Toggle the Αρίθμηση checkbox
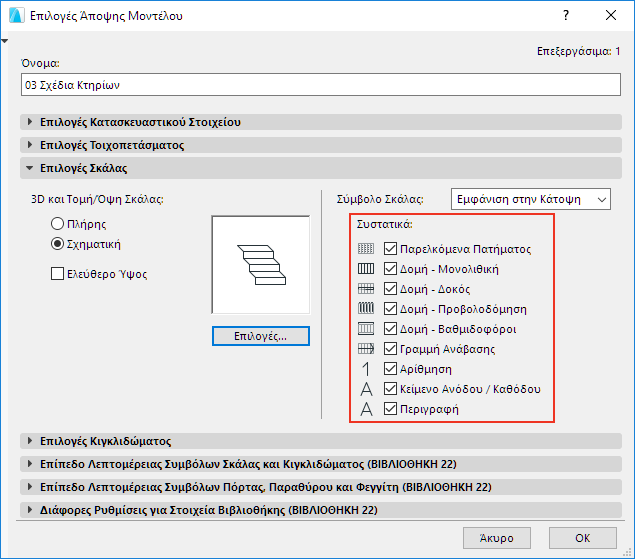Viewport: 635px width, 559px height. point(390,369)
